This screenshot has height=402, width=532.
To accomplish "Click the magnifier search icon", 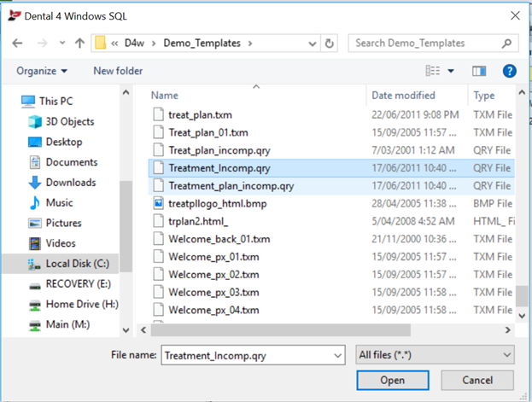I will click(506, 43).
